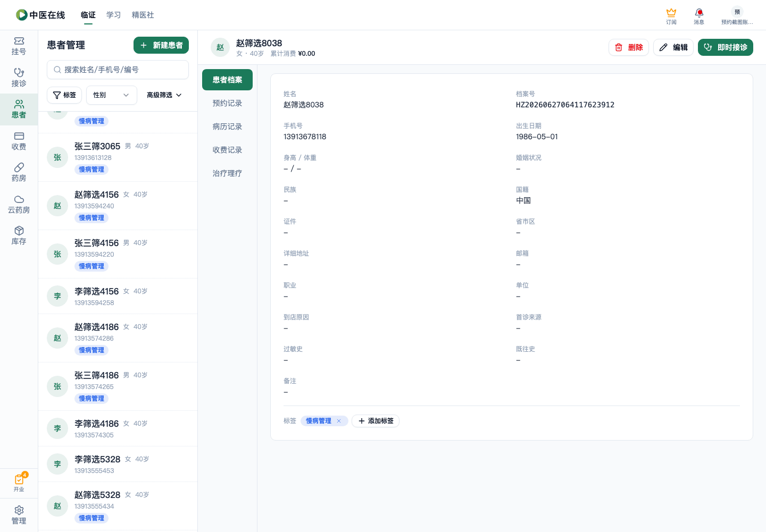Open 开业 checklist icon with badge
The width and height of the screenshot is (766, 532).
19,483
